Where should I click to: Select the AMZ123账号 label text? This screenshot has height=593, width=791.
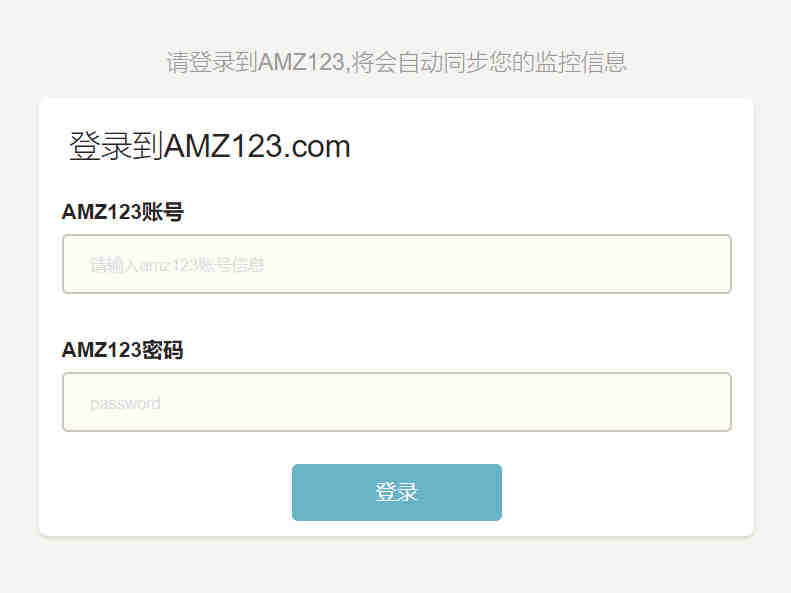[123, 212]
